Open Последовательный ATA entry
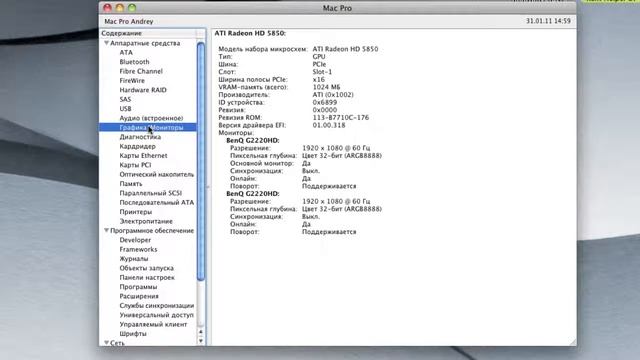Screen dimensions: 640x360 click(157, 202)
